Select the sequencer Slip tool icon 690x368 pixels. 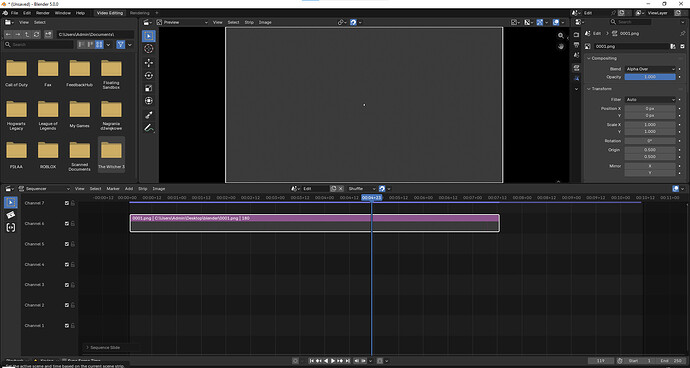11,228
